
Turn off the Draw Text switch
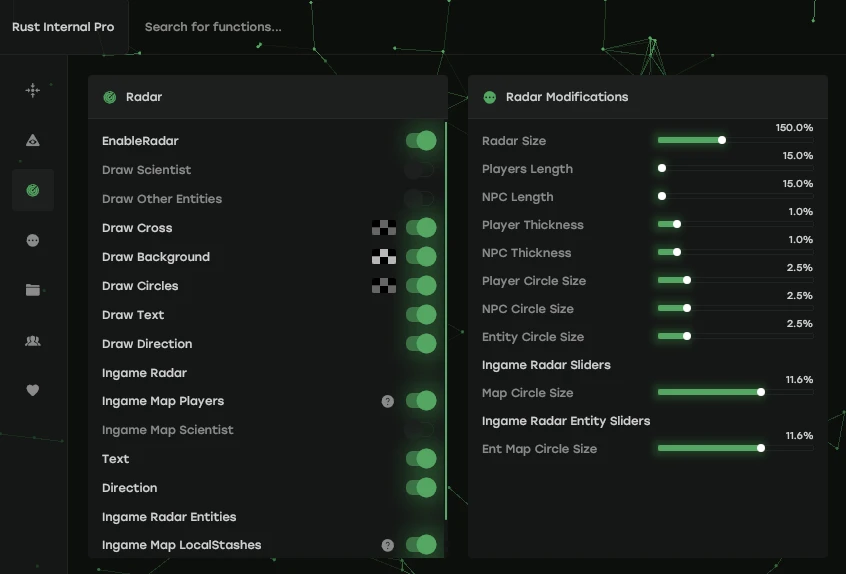pyautogui.click(x=421, y=315)
